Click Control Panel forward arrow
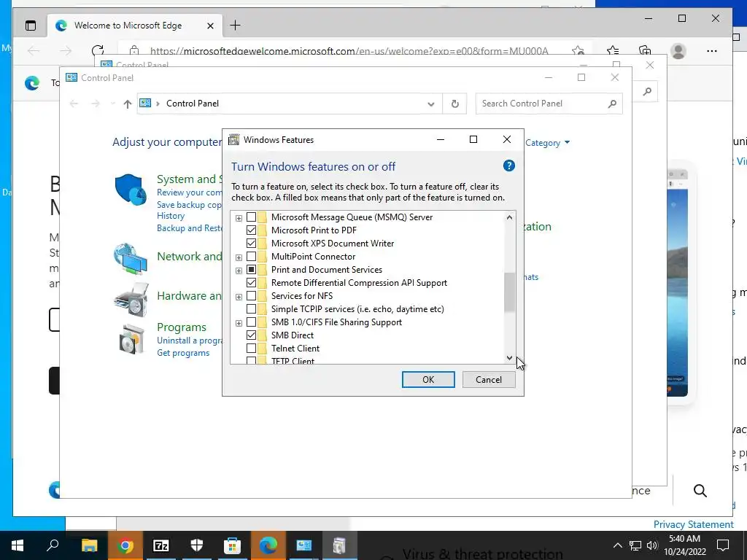Screen dimensions: 747x560 pos(96,104)
